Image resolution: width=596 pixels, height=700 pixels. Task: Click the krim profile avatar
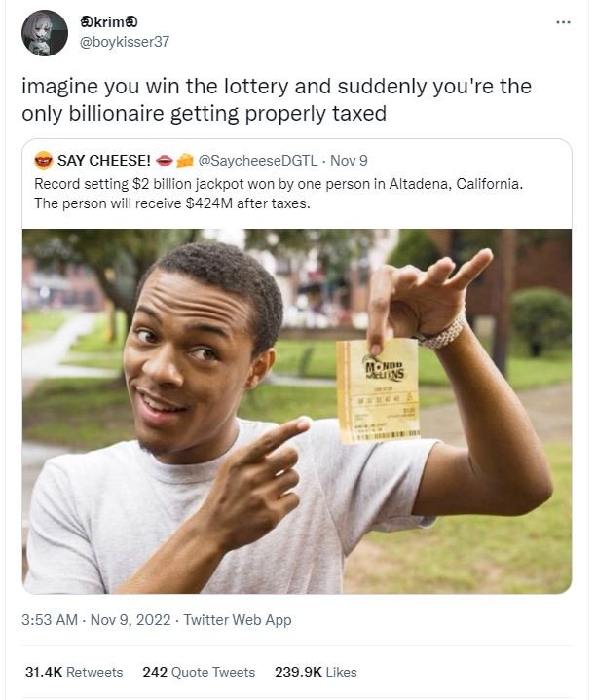pyautogui.click(x=45, y=33)
